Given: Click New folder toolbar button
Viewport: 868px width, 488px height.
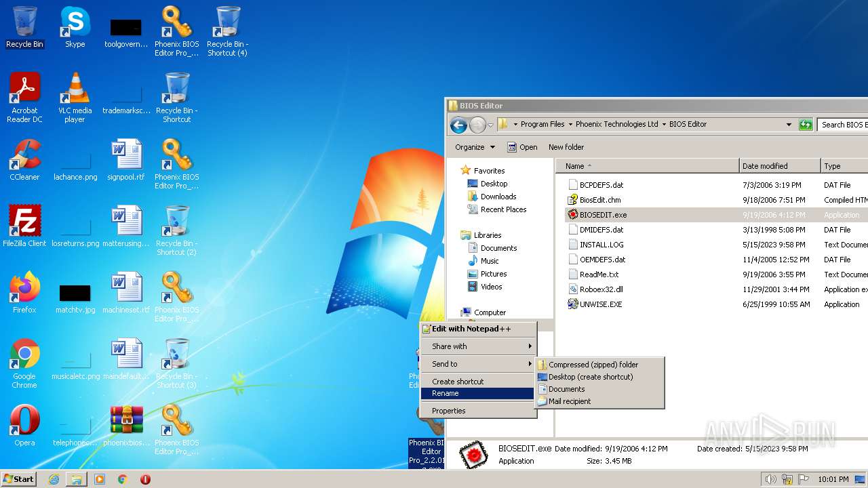Looking at the screenshot, I should click(x=566, y=147).
